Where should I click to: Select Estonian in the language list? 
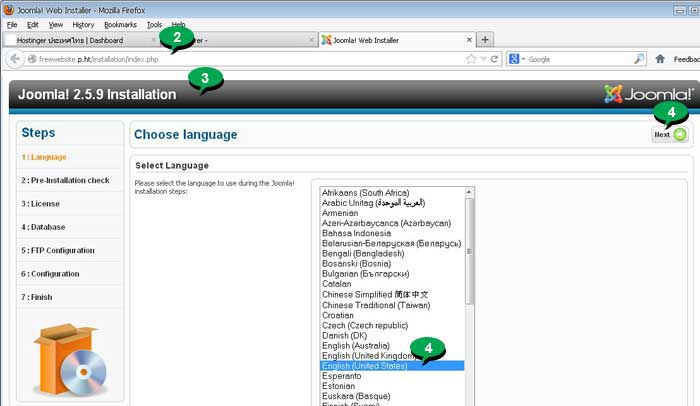coord(392,386)
